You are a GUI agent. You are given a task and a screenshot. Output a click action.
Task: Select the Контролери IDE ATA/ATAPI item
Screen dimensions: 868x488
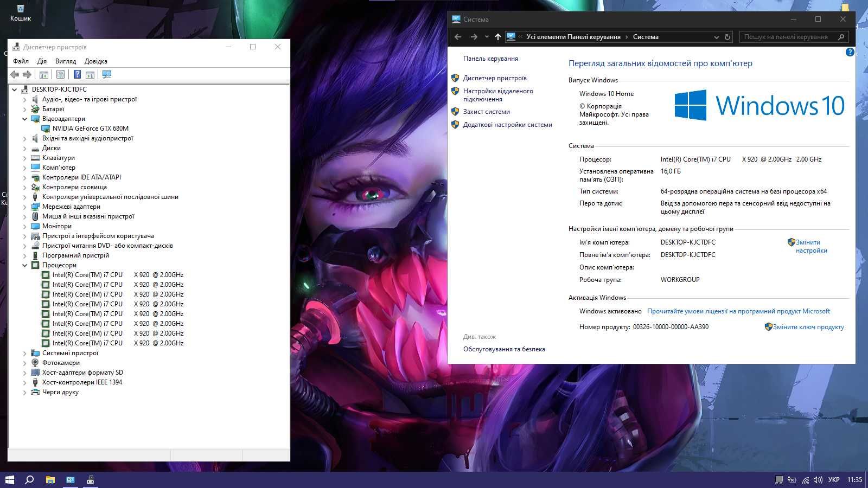coord(81,177)
